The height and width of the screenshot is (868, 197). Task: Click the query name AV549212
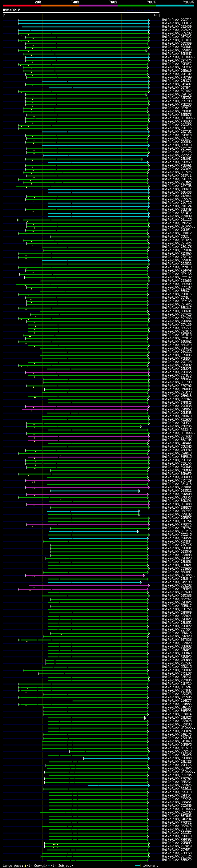pyautogui.click(x=11, y=10)
